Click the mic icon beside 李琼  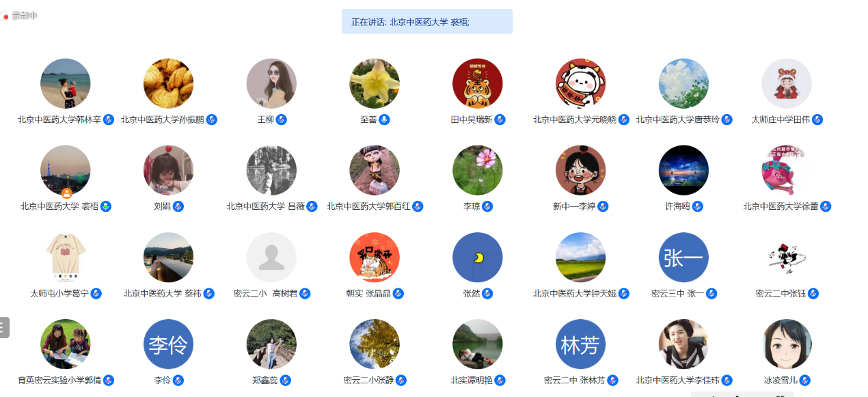(x=487, y=206)
